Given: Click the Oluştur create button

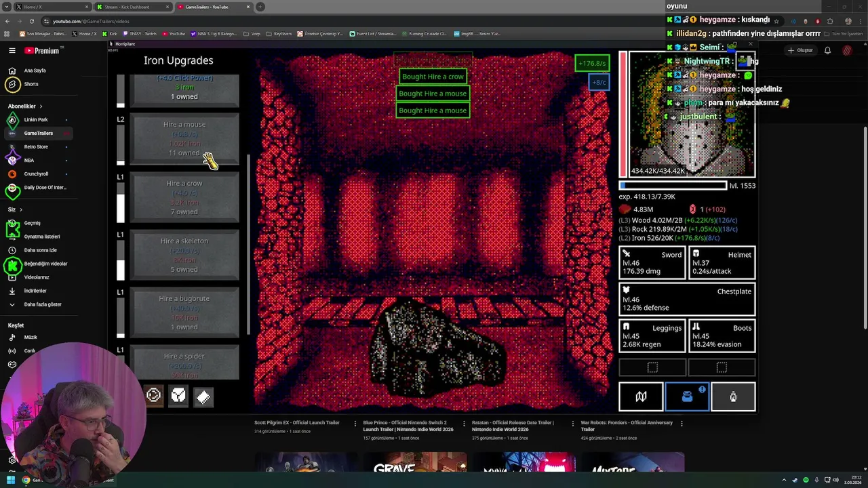Looking at the screenshot, I should point(801,50).
